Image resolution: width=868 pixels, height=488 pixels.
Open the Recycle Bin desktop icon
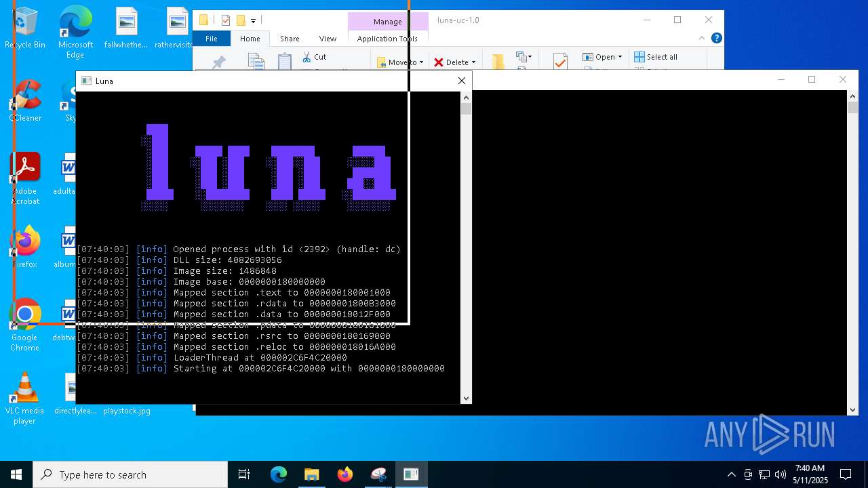point(25,27)
